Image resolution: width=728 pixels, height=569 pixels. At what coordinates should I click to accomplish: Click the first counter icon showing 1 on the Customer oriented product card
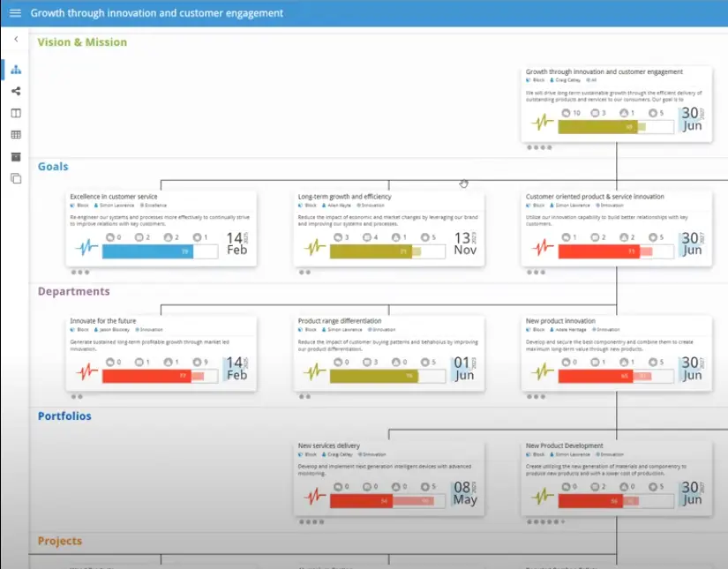tap(566, 237)
